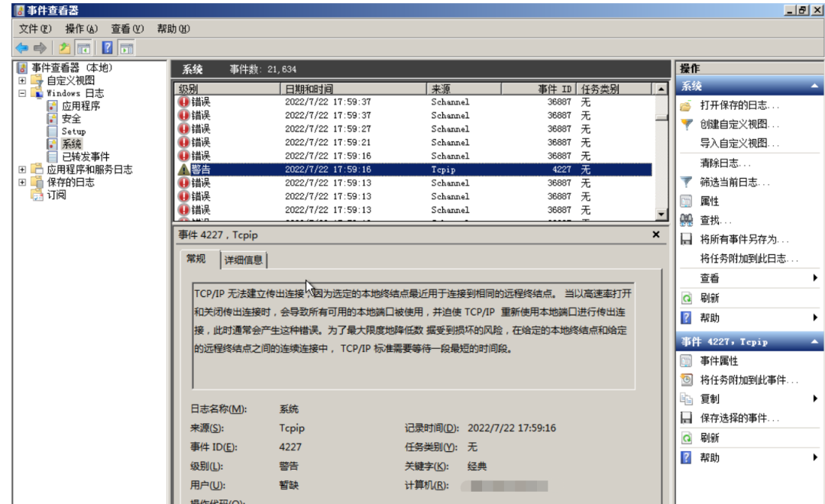Switch to the 详细信息 tab
The width and height of the screenshot is (825, 504).
[243, 260]
